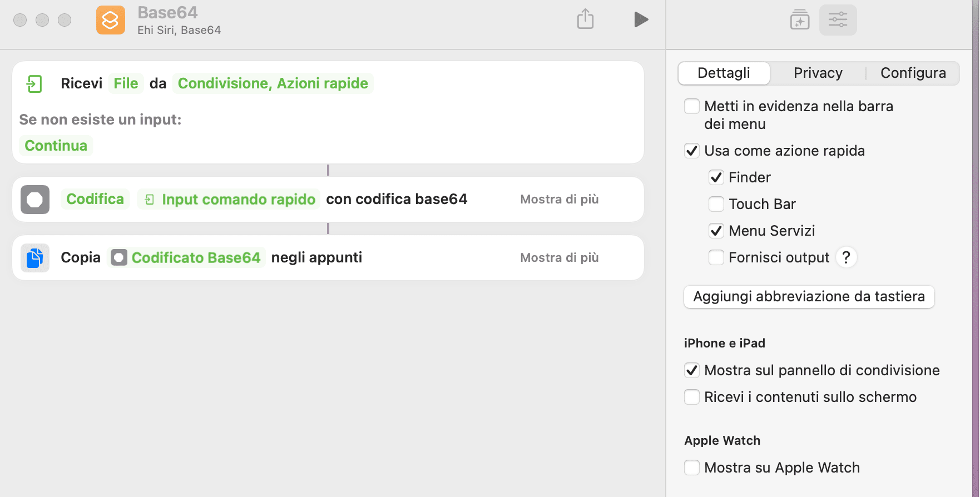
Task: Share the Base64 shortcut
Action: pyautogui.click(x=585, y=19)
